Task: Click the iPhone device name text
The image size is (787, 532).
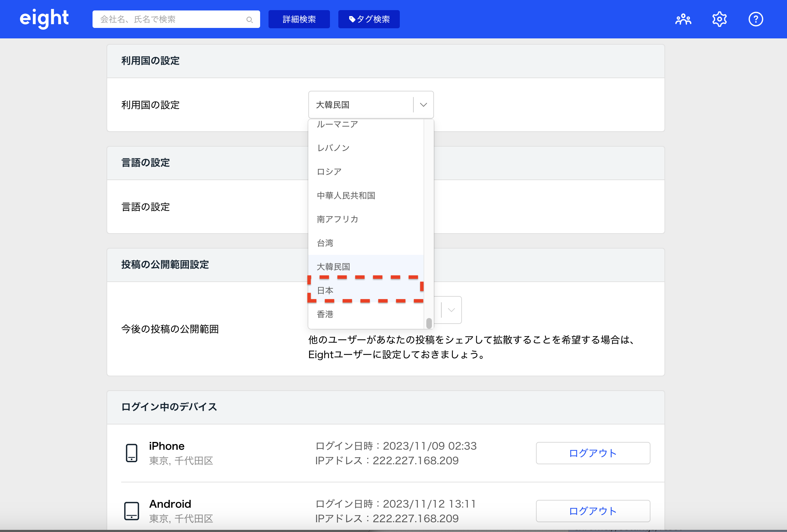Action: coord(167,446)
